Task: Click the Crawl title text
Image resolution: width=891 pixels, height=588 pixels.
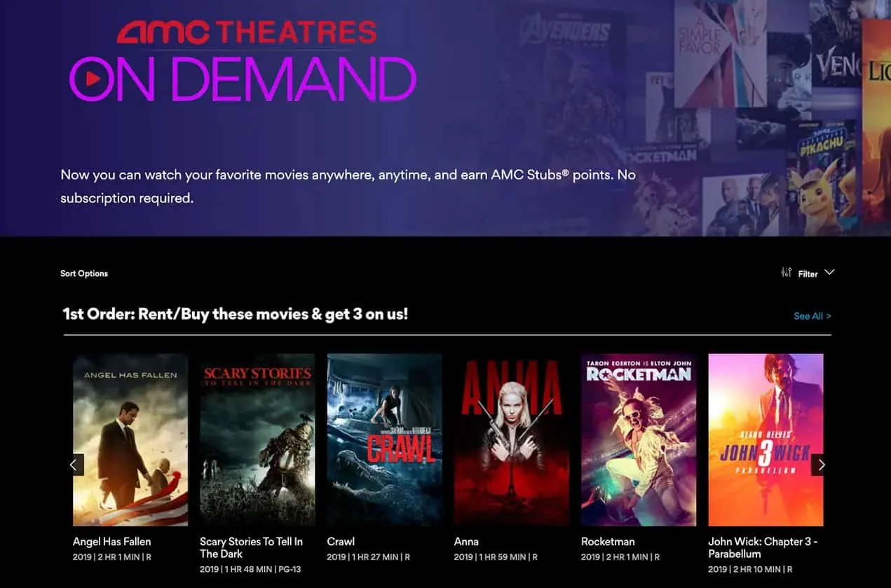Action: click(x=341, y=542)
